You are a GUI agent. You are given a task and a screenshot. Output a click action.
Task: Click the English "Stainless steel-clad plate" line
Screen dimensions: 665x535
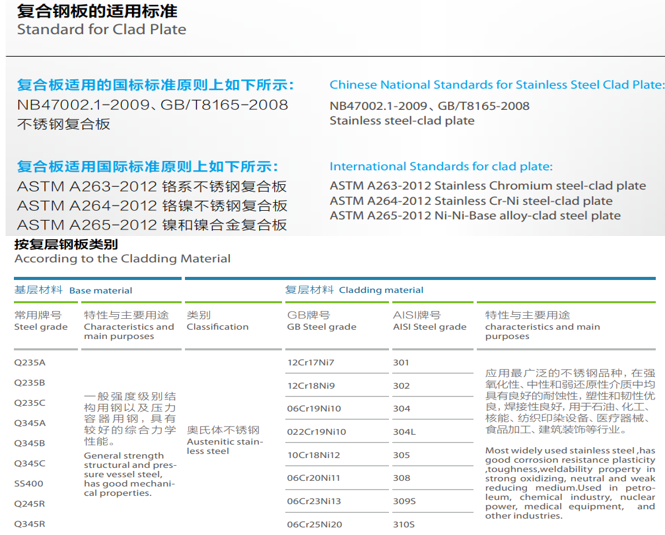[x=402, y=121]
